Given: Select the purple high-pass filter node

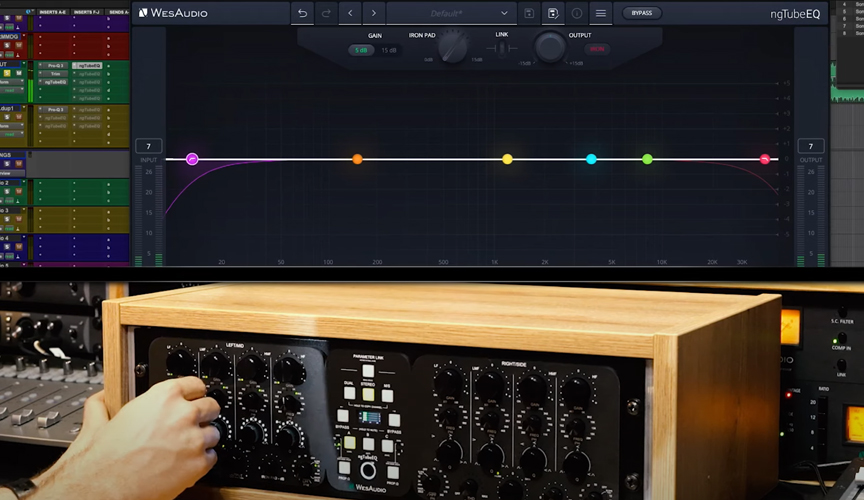Looking at the screenshot, I should point(192,159).
